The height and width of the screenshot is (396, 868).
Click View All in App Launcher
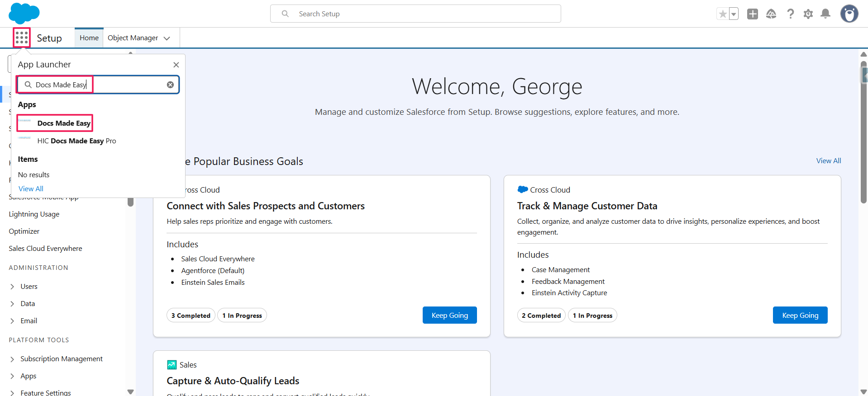coord(31,189)
